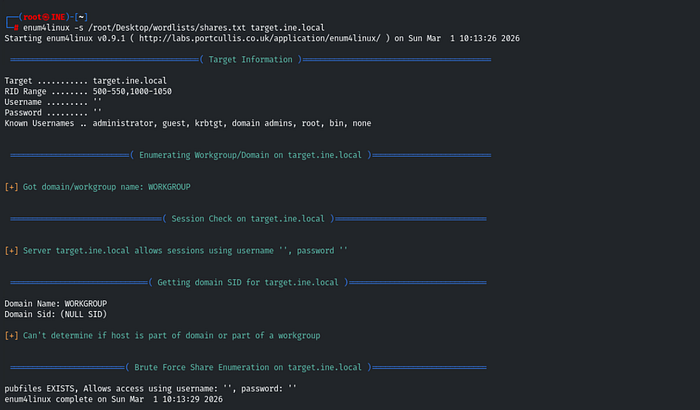Click the Known Usernames line

pos(188,123)
